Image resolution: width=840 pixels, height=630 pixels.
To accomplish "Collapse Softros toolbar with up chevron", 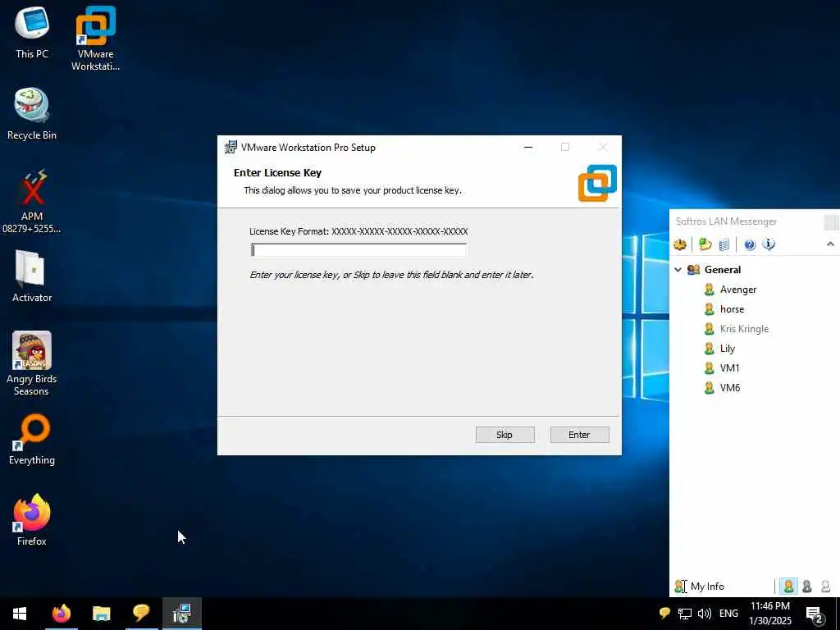I will click(x=830, y=244).
